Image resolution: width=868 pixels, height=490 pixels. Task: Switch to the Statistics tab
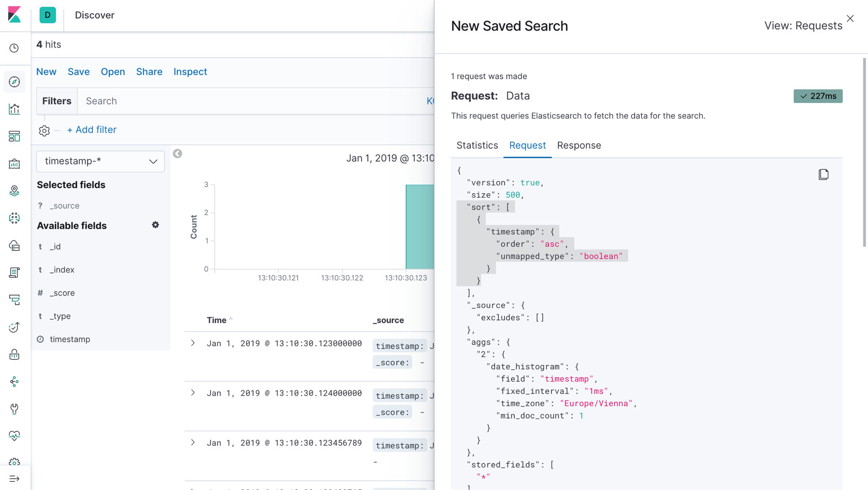click(x=477, y=146)
